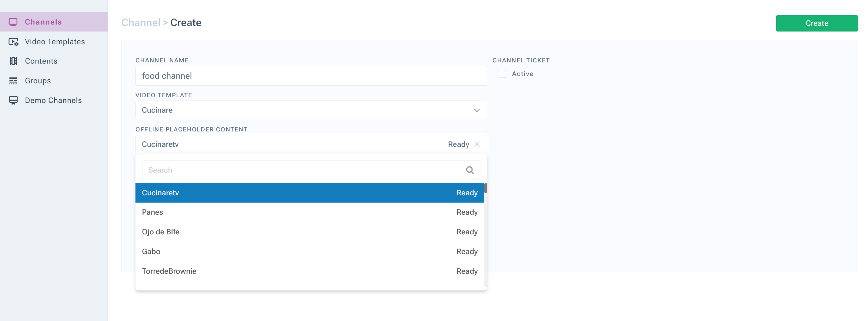Click the dropdown list scrollbar handle
The image size is (868, 321).
(x=485, y=188)
